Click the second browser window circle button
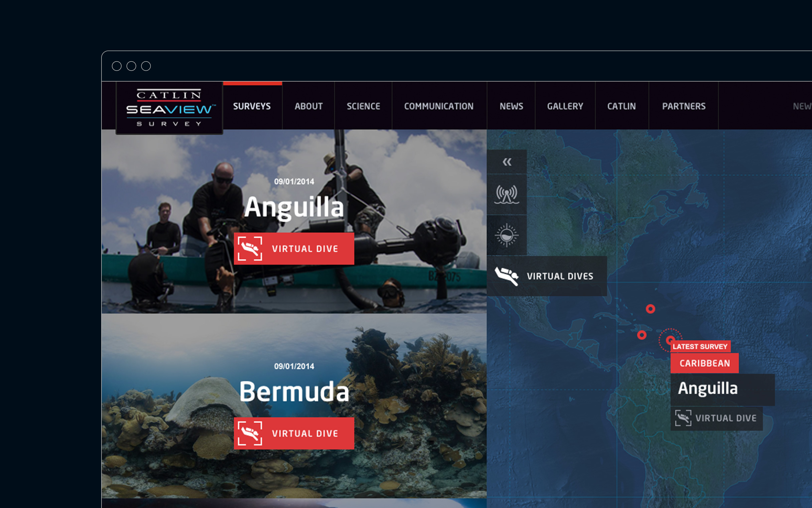This screenshot has height=508, width=812. point(131,66)
